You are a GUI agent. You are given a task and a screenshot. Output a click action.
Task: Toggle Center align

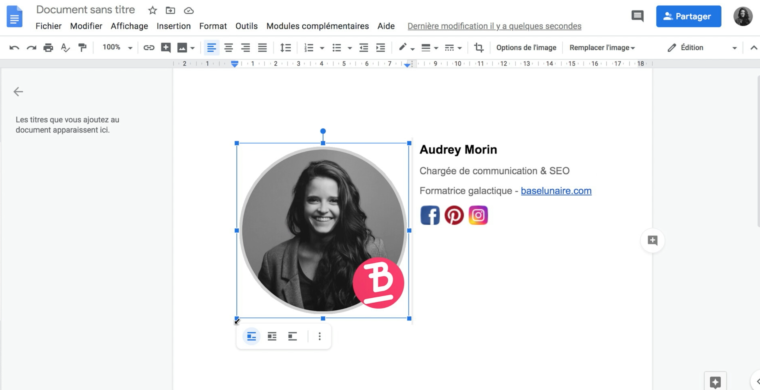[x=228, y=47]
